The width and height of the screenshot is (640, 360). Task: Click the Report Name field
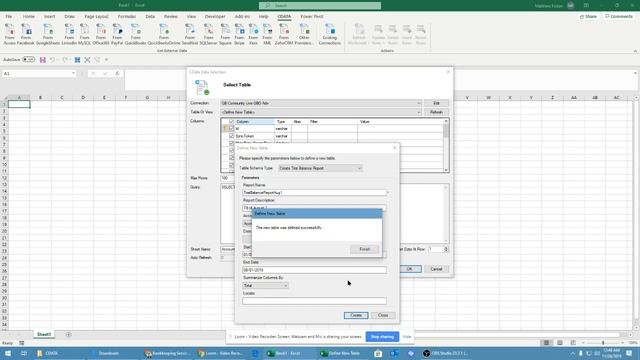coord(314,192)
